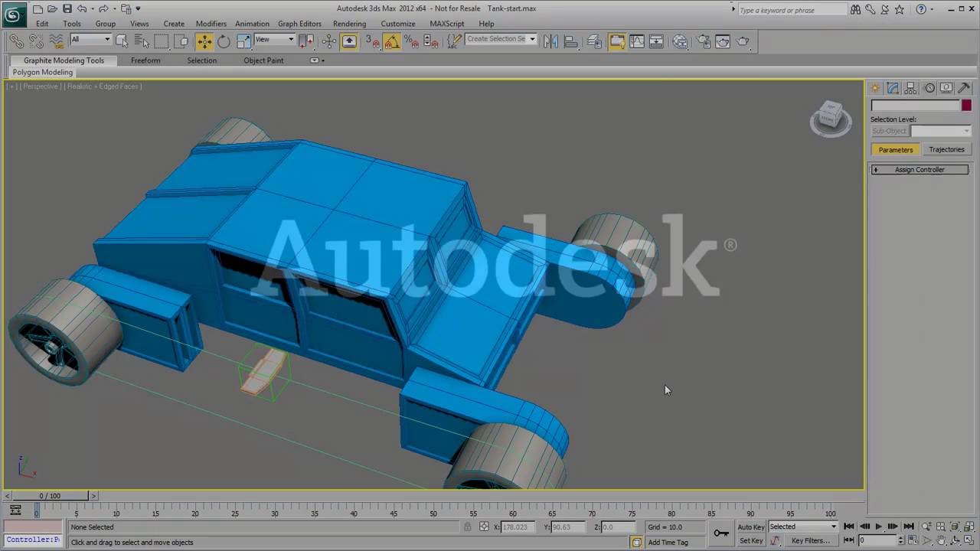The image size is (980, 551).
Task: Open the Help icon dropdown arrow
Action: coord(933,10)
